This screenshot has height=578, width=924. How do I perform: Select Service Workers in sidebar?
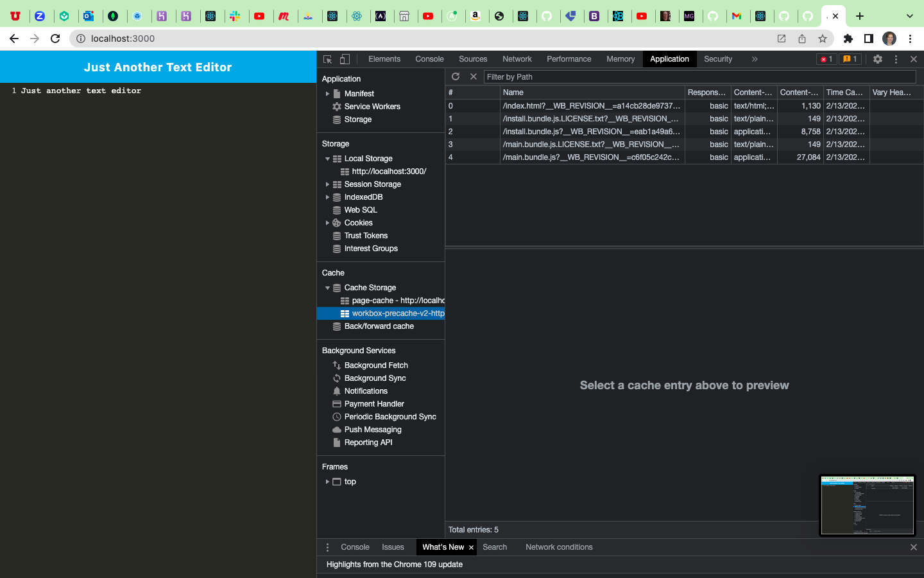[372, 107]
